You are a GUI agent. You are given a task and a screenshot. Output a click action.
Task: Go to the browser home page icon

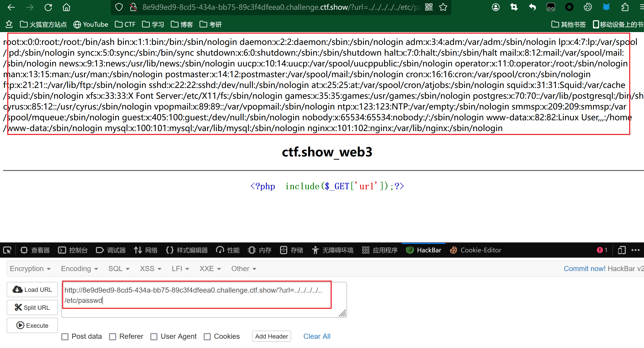[x=66, y=7]
